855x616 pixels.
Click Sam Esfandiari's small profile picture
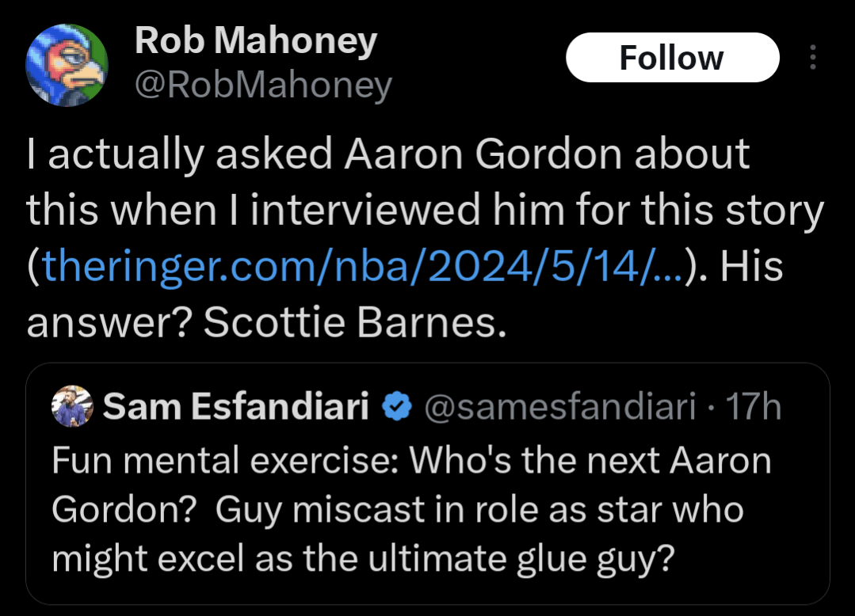click(x=73, y=408)
